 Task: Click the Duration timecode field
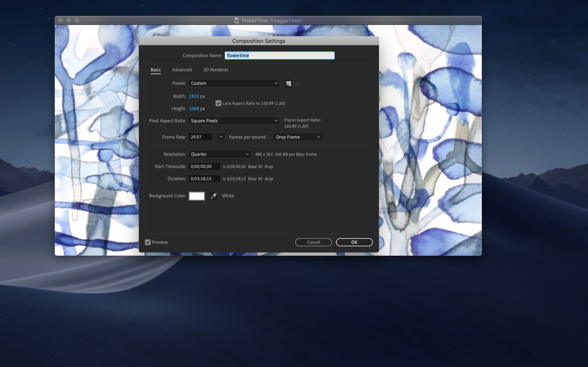tap(204, 179)
